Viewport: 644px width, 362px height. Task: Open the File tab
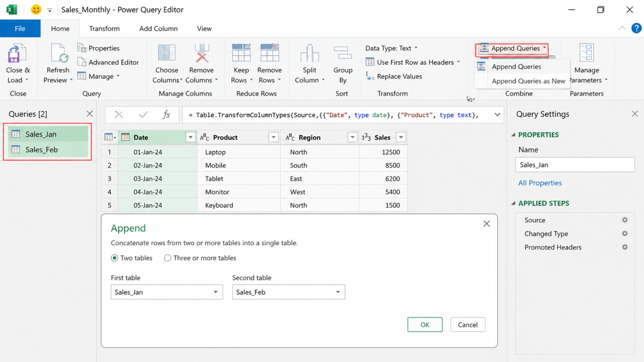(20, 28)
